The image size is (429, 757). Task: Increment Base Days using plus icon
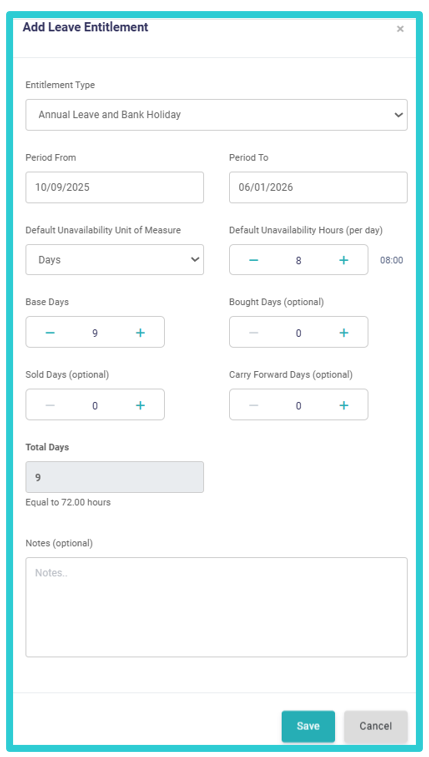pyautogui.click(x=140, y=333)
